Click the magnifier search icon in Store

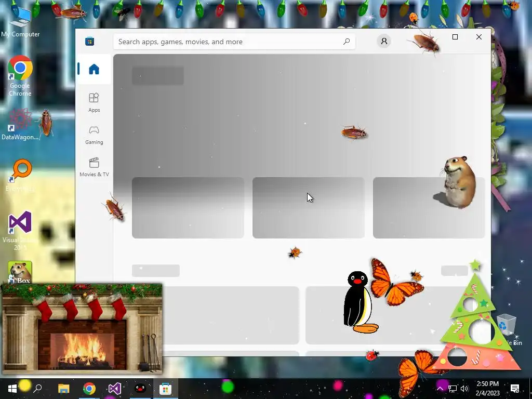[347, 42]
